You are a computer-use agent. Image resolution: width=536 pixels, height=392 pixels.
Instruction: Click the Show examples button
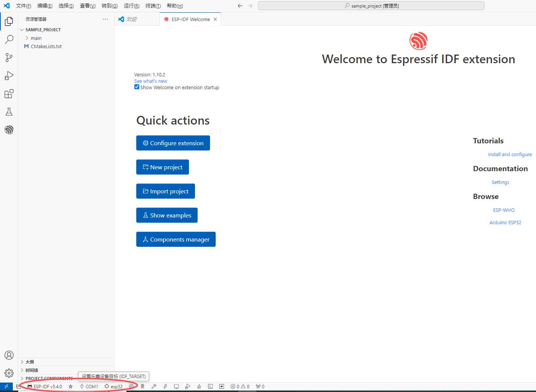(x=167, y=215)
